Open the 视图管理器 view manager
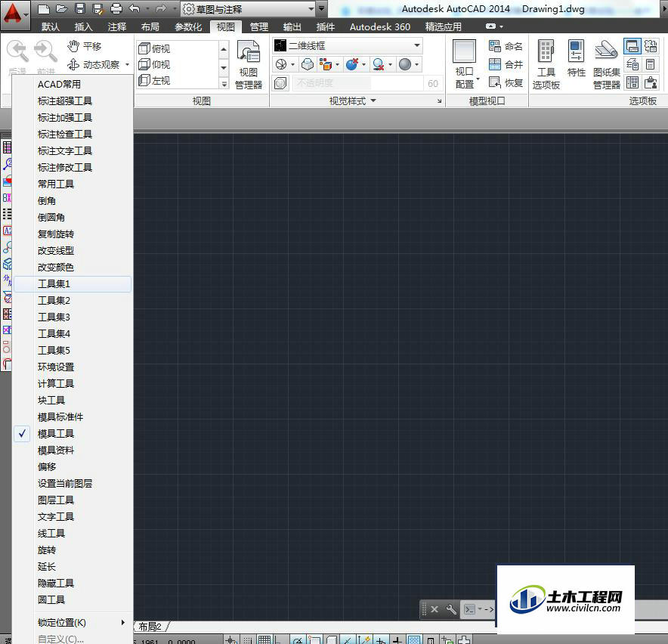Image resolution: width=668 pixels, height=644 pixels. (x=249, y=65)
